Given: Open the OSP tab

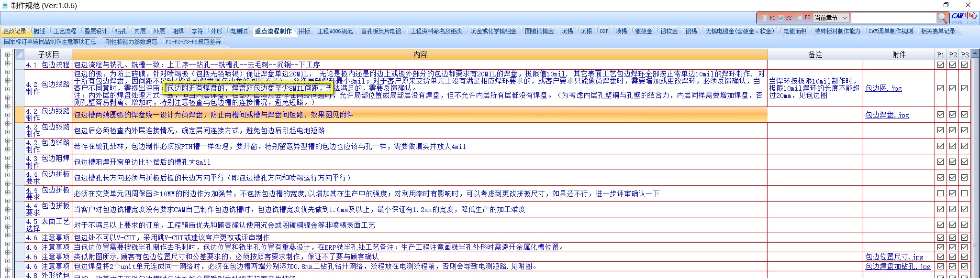Looking at the screenshot, I should click(604, 31).
